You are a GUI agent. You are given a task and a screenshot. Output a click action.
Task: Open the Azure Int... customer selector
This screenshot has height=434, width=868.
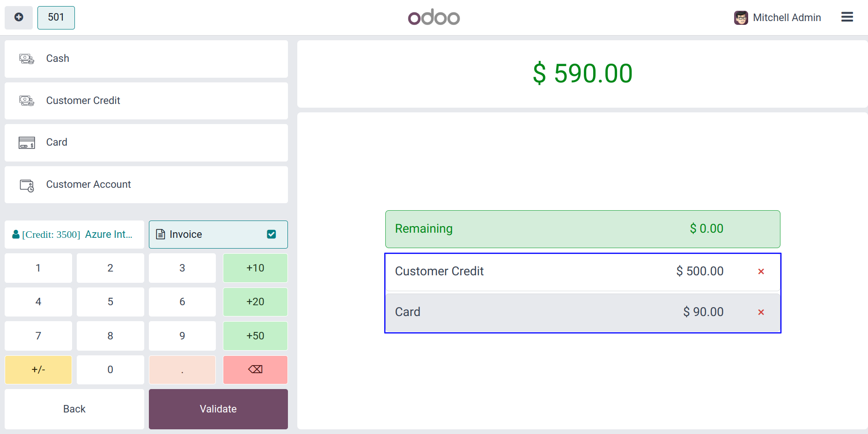tap(74, 234)
